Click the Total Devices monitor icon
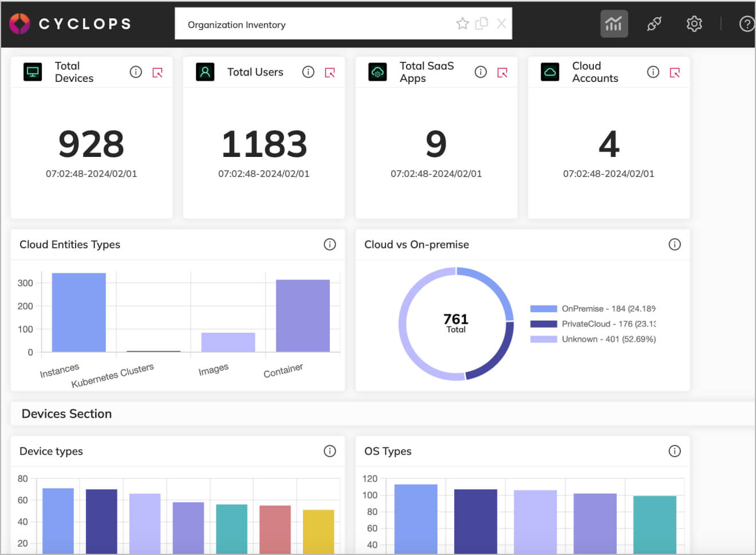The image size is (756, 555). tap(33, 72)
